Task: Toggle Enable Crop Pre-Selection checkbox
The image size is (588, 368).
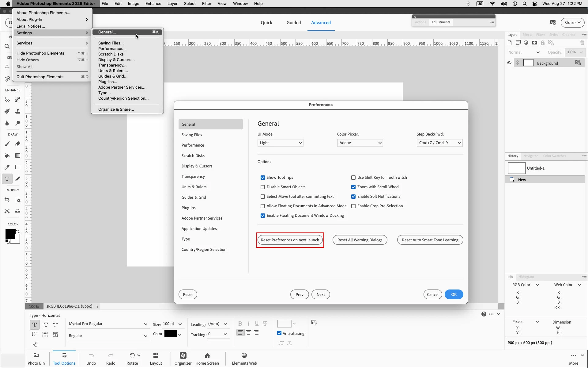Action: 353,206
